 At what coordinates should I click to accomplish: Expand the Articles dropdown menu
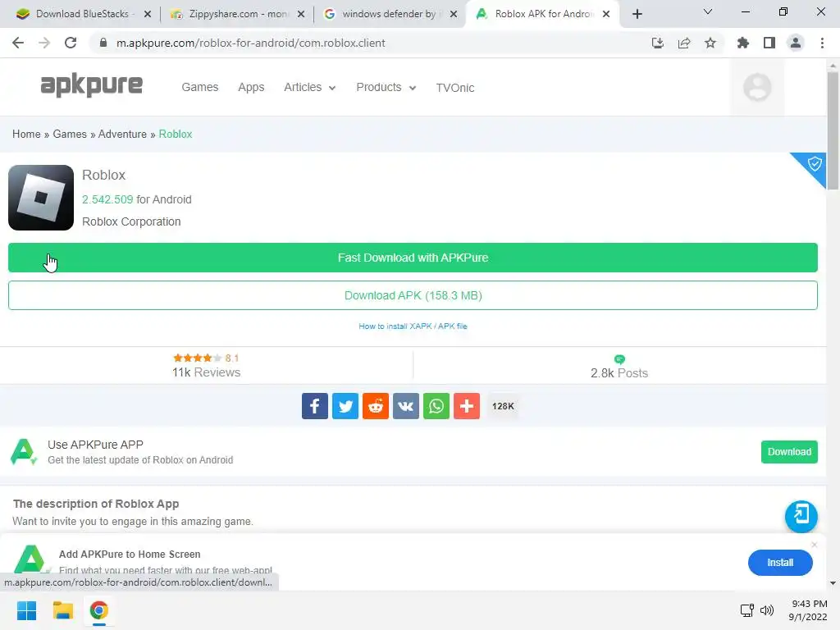click(x=309, y=87)
